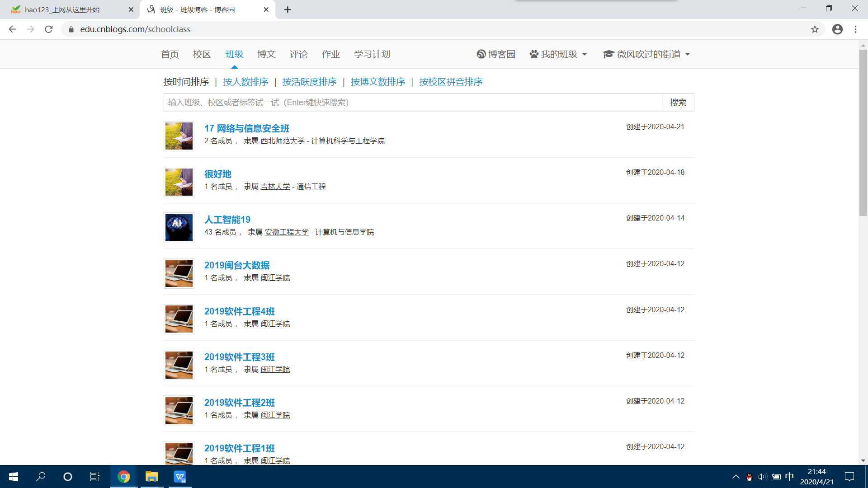Reload the page using the refresh icon

coord(49,29)
